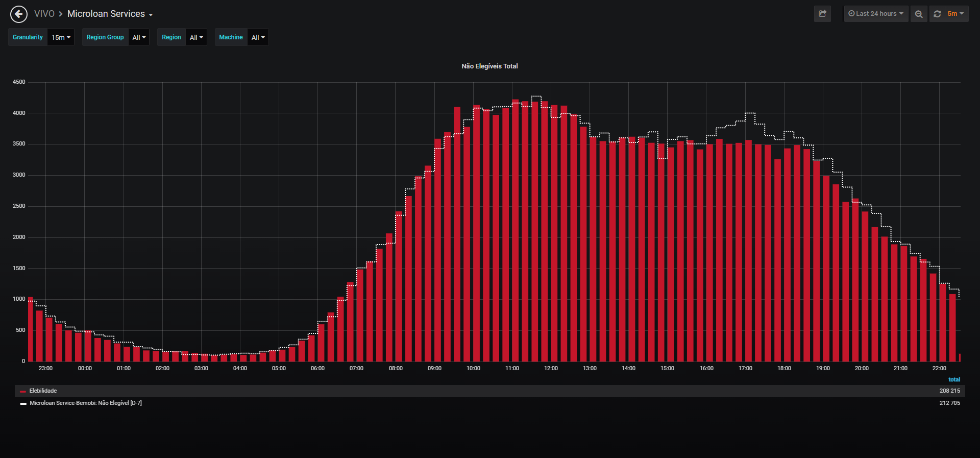Click the 1000 label on the y-axis
The height and width of the screenshot is (458, 980).
click(19, 299)
